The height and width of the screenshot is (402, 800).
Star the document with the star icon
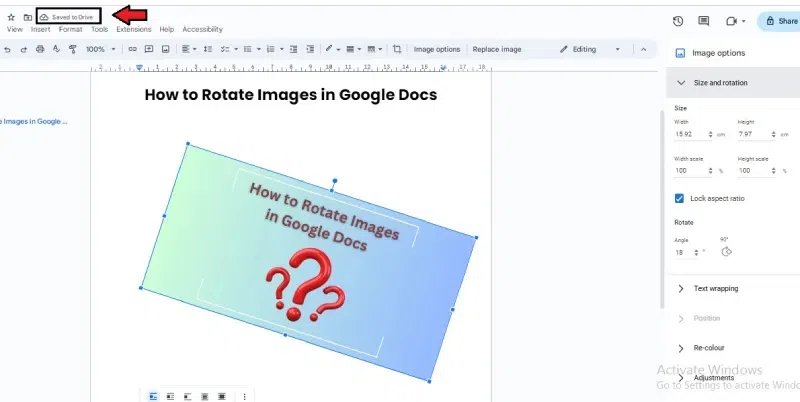point(11,17)
